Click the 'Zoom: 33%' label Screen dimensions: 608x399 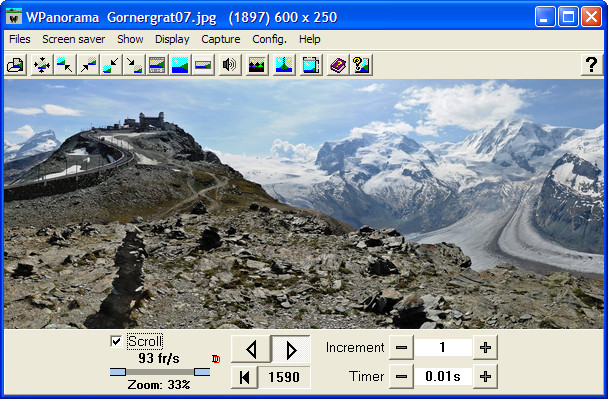coord(159,385)
